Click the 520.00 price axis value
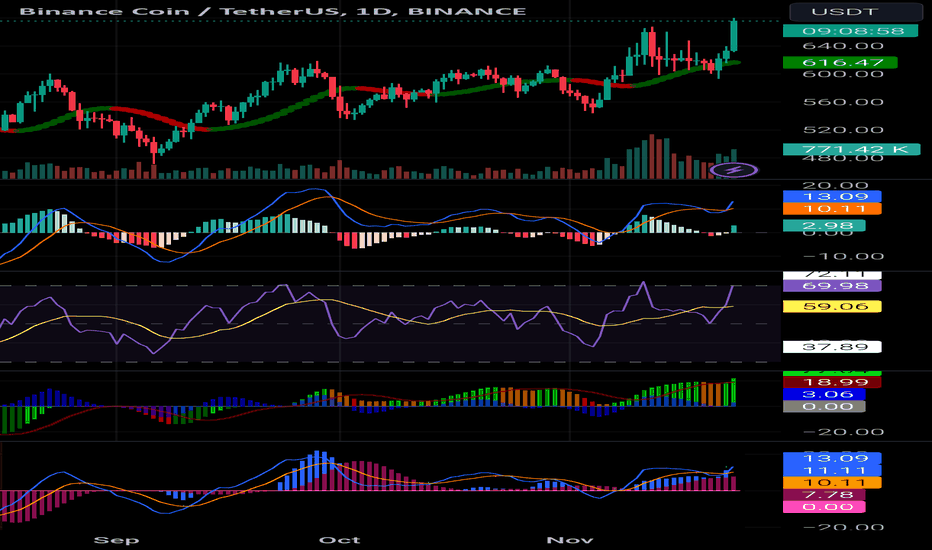Viewport: 932px width, 550px height. 843,130
